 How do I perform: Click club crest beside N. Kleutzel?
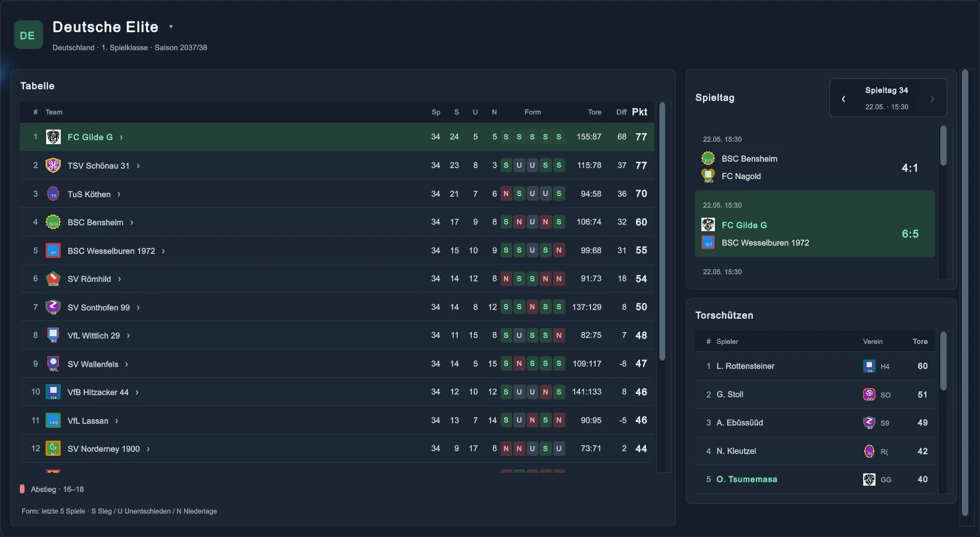pyautogui.click(x=869, y=451)
